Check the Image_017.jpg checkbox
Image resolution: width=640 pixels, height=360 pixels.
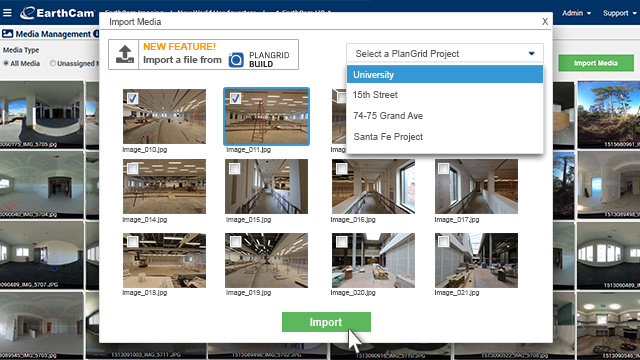coord(443,168)
